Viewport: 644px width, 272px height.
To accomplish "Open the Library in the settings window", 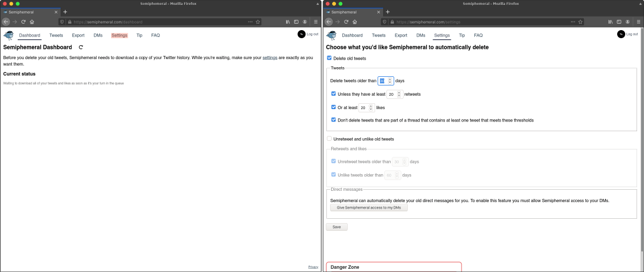I will pyautogui.click(x=610, y=22).
